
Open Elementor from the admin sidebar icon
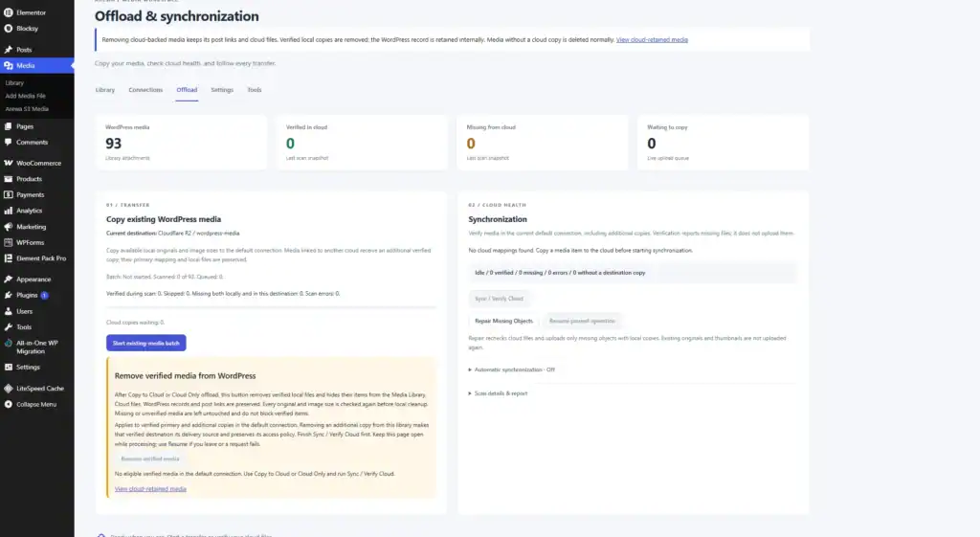(8, 12)
